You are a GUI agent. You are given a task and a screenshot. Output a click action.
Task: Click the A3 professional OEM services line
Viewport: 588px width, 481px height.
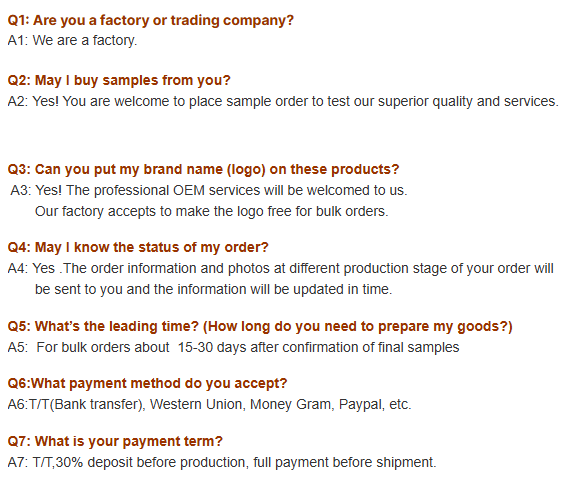[209, 190]
